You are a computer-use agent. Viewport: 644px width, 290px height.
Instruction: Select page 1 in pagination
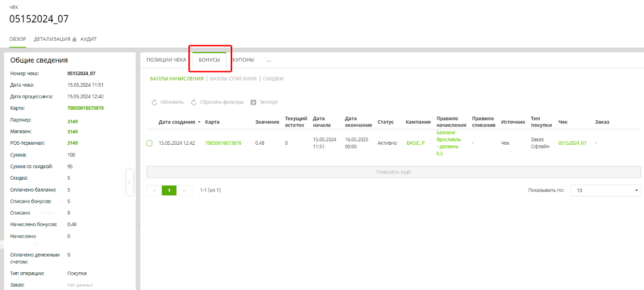pyautogui.click(x=169, y=190)
